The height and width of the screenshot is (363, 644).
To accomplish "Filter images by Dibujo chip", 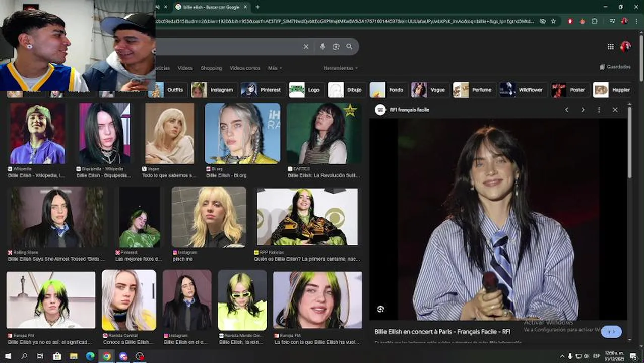I will [x=346, y=90].
